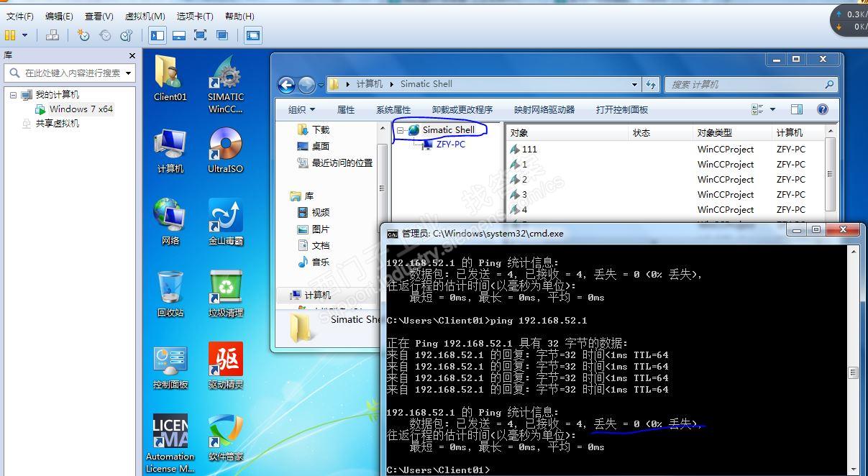Click the Unity mode icon

pos(222,35)
